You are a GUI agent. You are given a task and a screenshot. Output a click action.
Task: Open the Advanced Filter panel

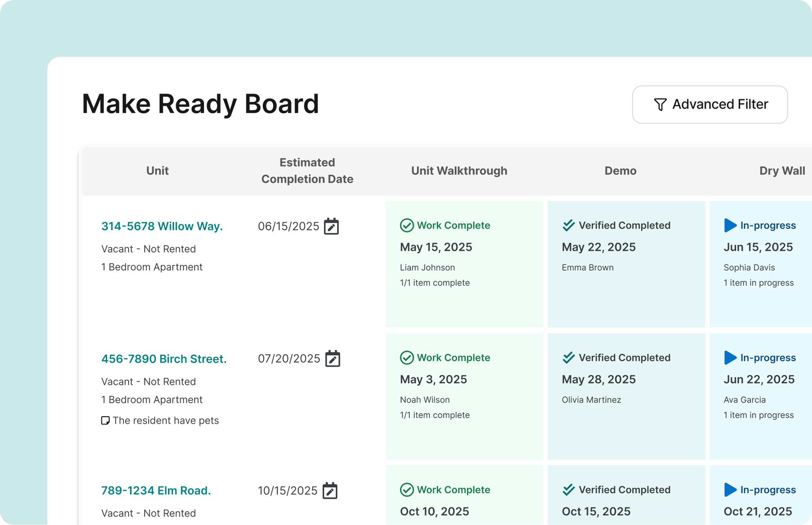coord(710,104)
